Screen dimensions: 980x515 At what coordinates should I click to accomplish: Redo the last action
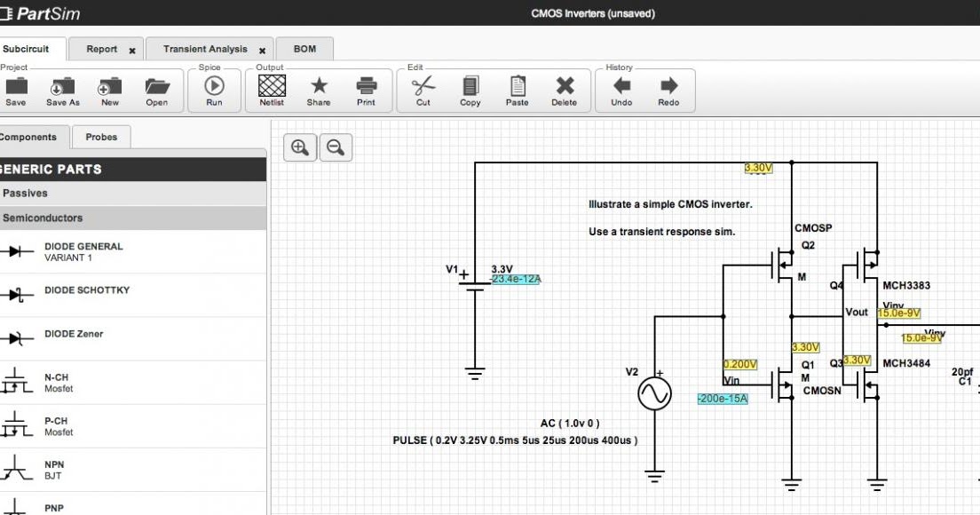668,87
